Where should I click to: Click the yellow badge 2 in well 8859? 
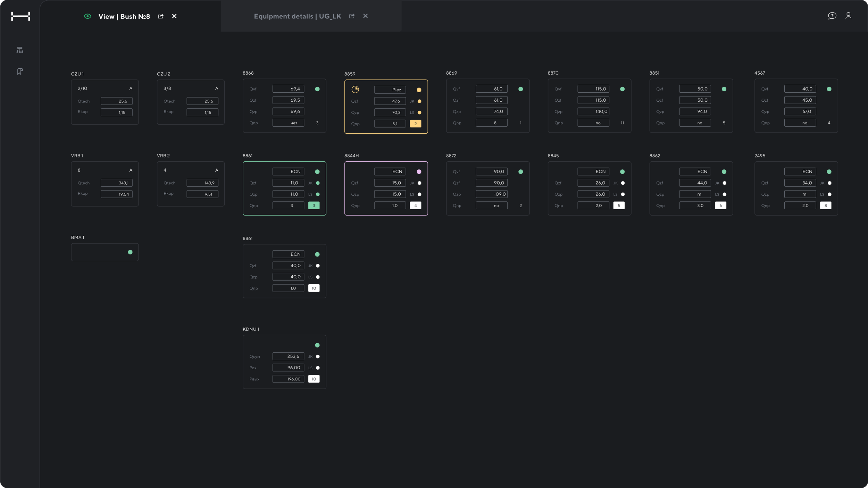click(x=415, y=124)
